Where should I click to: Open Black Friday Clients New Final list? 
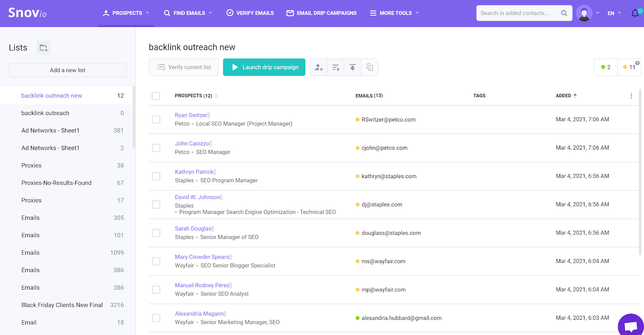point(66,305)
